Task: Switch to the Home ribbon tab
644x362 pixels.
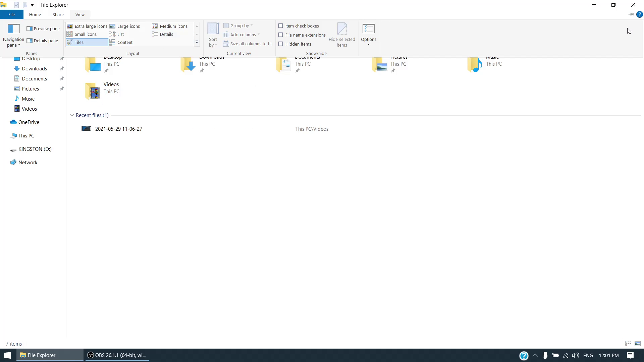Action: [x=35, y=14]
